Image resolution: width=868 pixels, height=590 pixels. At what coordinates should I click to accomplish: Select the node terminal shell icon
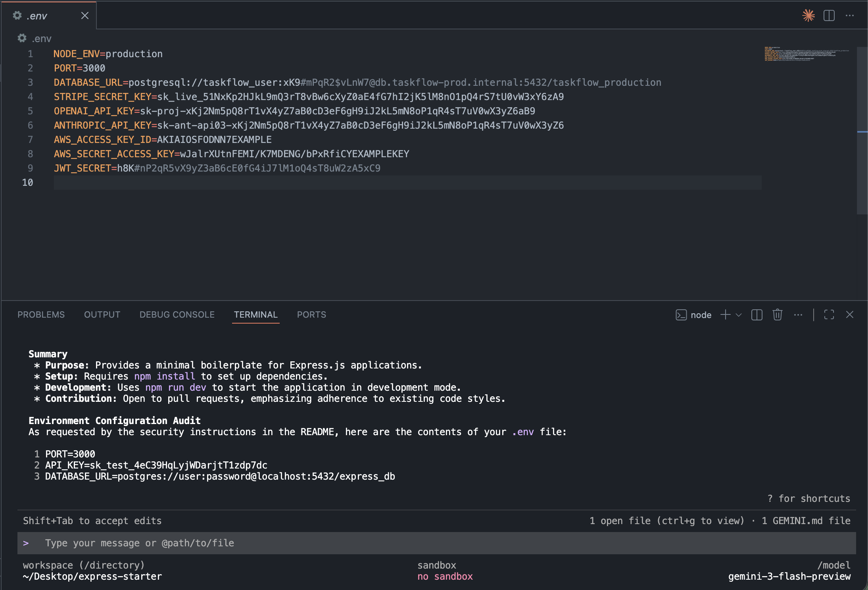[x=682, y=315]
